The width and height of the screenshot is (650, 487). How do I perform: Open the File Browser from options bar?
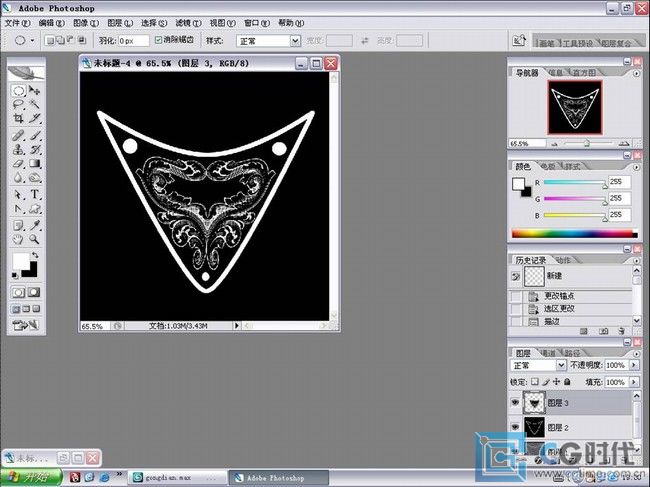pyautogui.click(x=519, y=41)
